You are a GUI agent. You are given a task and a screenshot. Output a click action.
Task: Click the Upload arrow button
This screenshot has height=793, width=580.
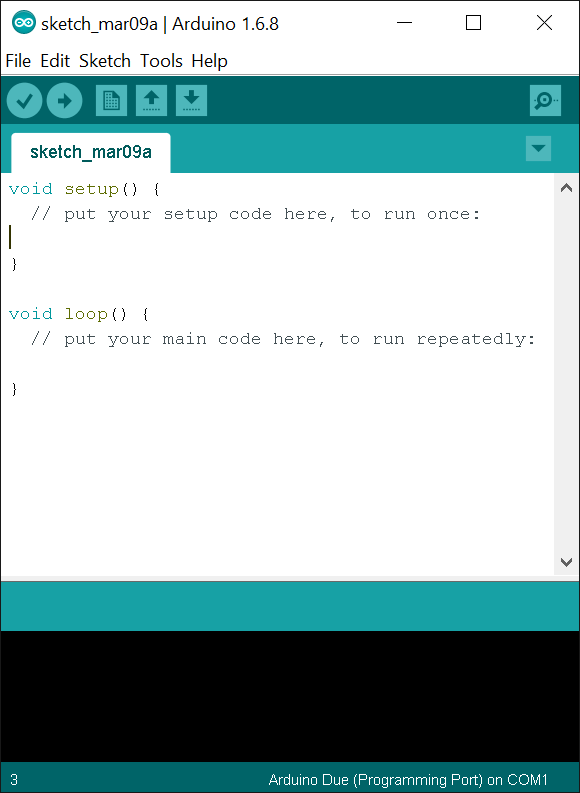65,101
